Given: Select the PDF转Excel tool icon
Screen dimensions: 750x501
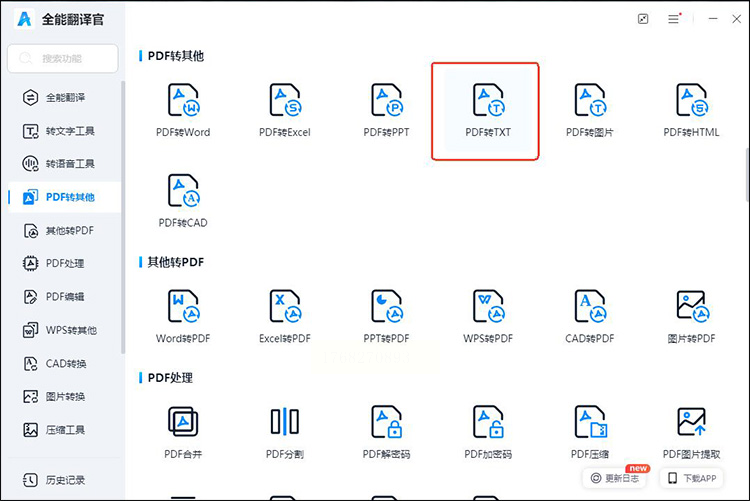Looking at the screenshot, I should [x=285, y=100].
